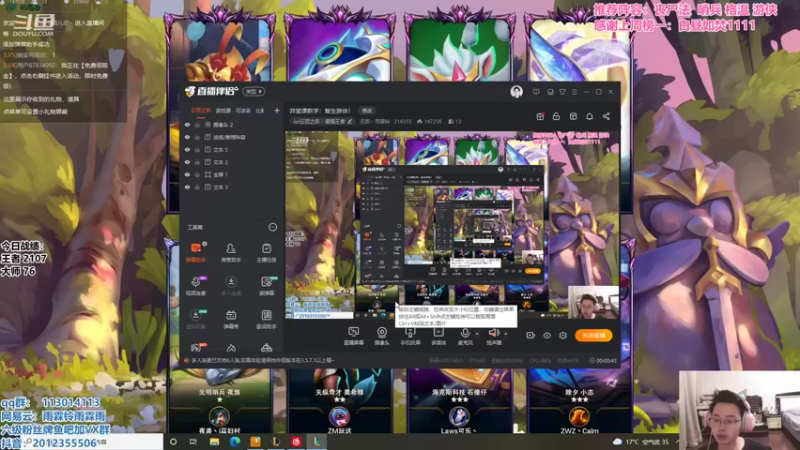Open the message icon in title bar
Viewport: 800px width, 450px height.
(536, 92)
